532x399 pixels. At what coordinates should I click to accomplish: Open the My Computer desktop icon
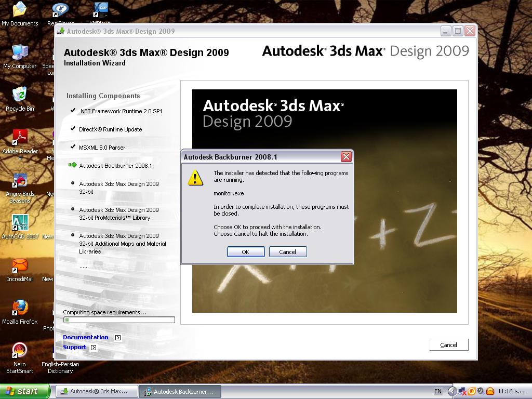20,53
